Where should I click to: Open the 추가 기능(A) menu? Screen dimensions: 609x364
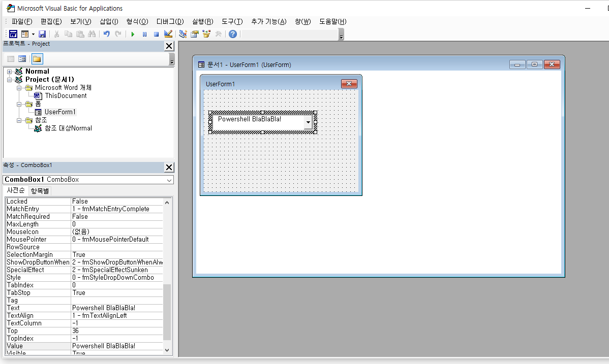point(269,22)
